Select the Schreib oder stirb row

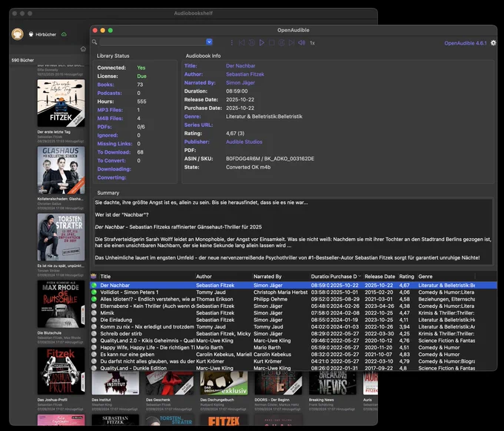point(294,334)
